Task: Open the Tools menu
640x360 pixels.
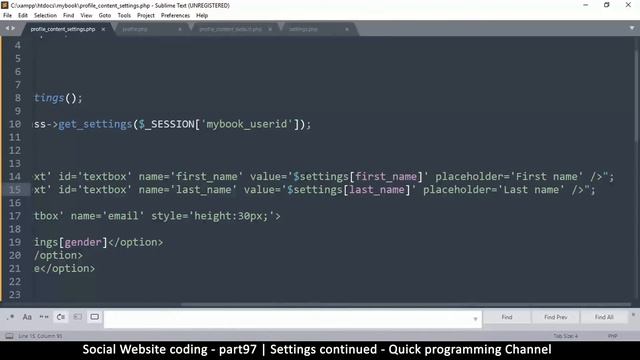Action: tap(124, 16)
